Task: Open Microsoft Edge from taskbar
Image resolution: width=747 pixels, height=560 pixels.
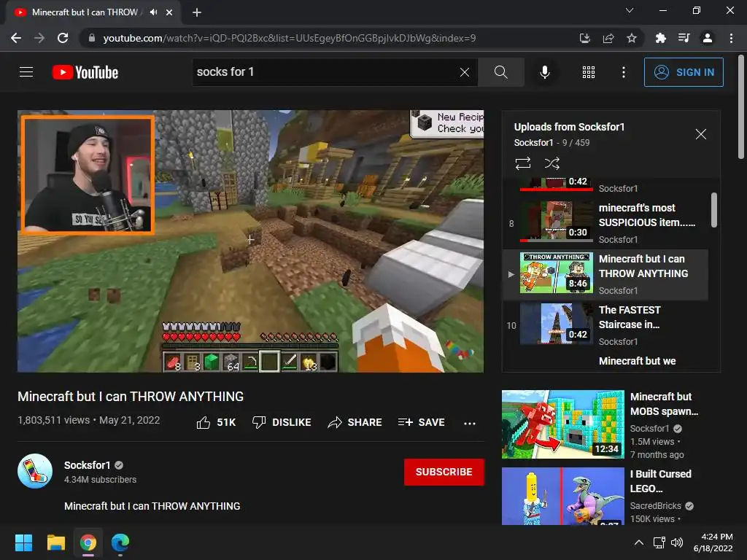Action: point(120,542)
